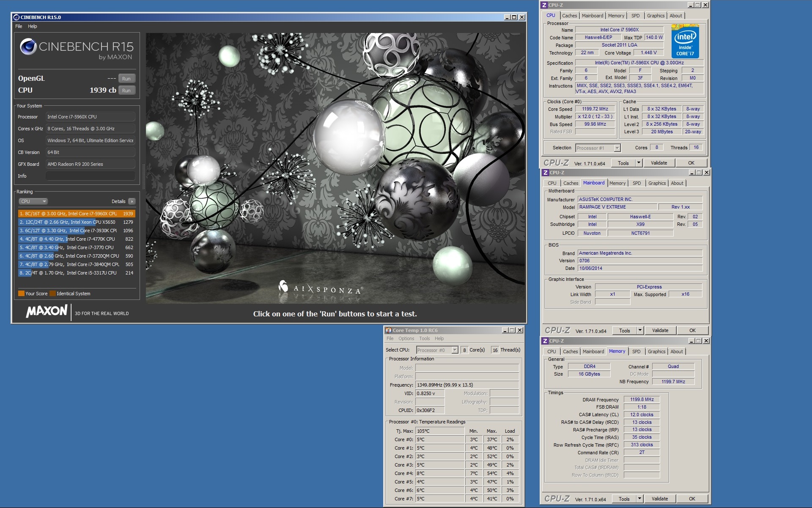Open the Processor #1 selection dropdown in CPU-Z
This screenshot has height=508, width=812.
click(x=598, y=148)
